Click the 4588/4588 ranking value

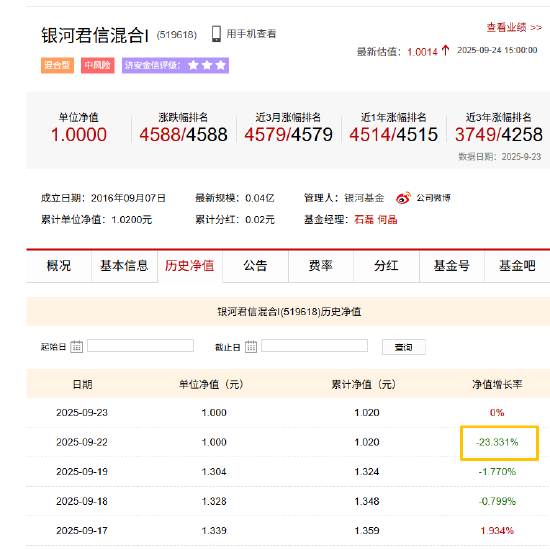tap(183, 135)
